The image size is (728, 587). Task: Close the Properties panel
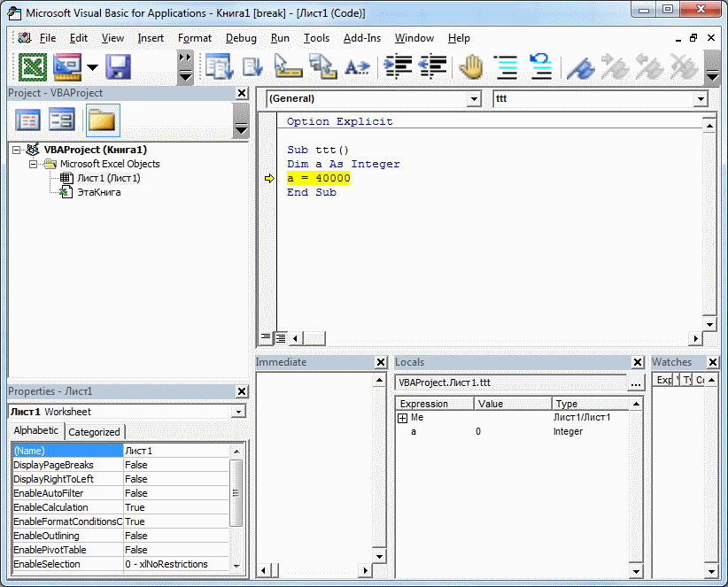coord(242,391)
